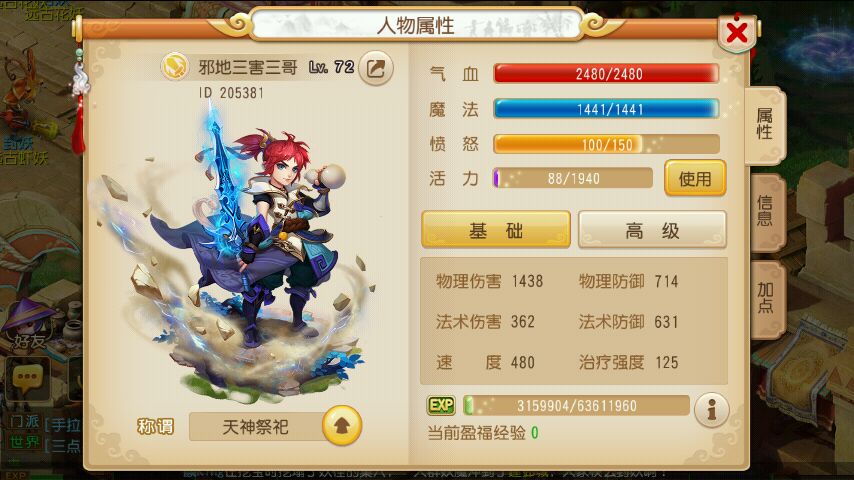Open the 加点 side tab
Image resolution: width=854 pixels, height=480 pixels.
click(765, 298)
